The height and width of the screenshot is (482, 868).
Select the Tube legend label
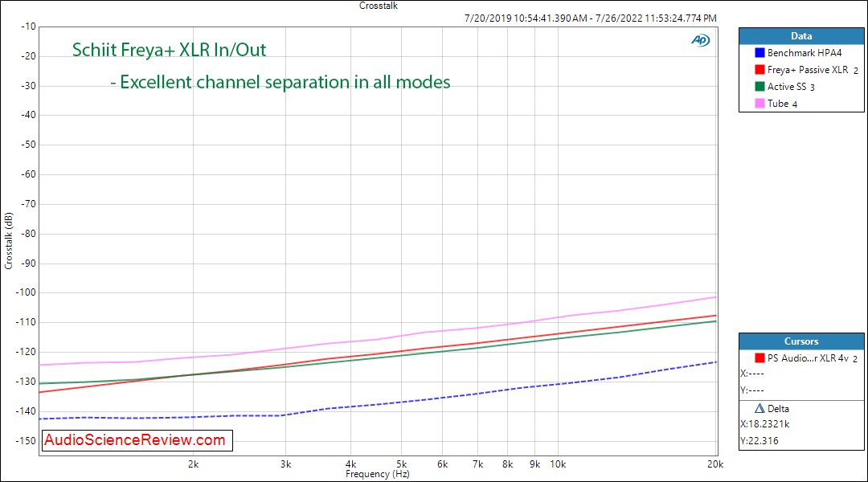click(778, 104)
